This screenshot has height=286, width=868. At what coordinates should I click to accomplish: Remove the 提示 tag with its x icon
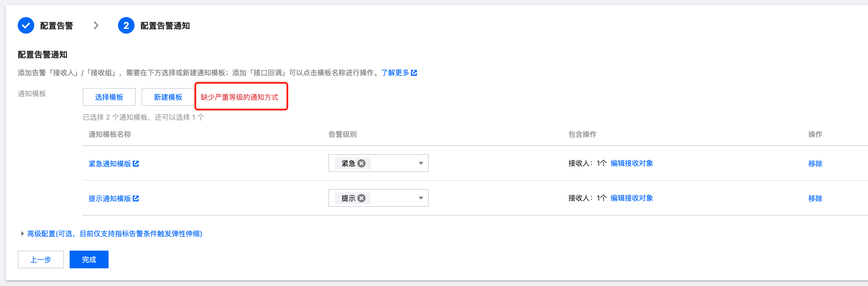(361, 198)
